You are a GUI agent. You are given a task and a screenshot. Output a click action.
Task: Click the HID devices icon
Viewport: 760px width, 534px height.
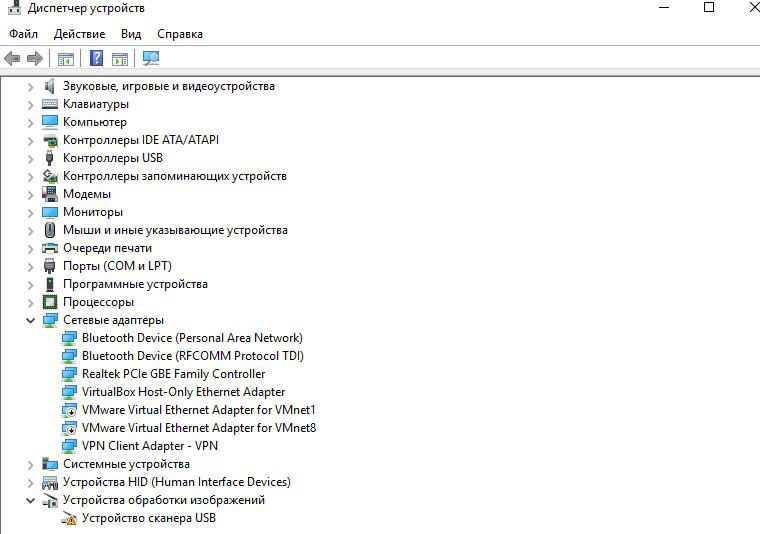49,482
